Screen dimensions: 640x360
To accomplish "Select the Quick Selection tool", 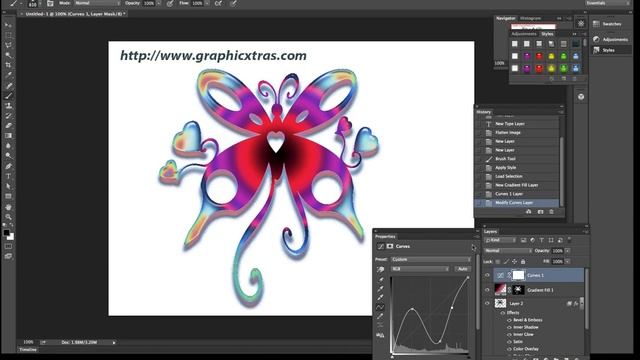I will (8, 55).
